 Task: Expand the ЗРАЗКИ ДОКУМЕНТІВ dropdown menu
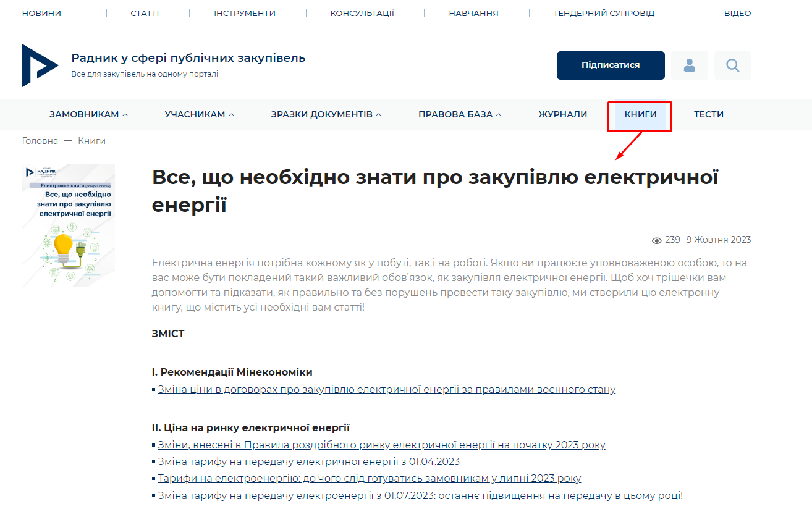coord(326,114)
